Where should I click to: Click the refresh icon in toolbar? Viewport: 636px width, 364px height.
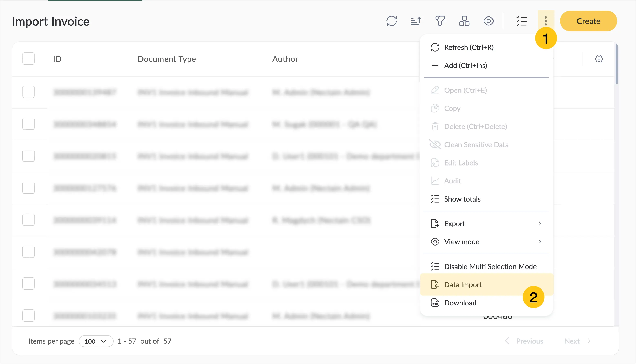391,21
